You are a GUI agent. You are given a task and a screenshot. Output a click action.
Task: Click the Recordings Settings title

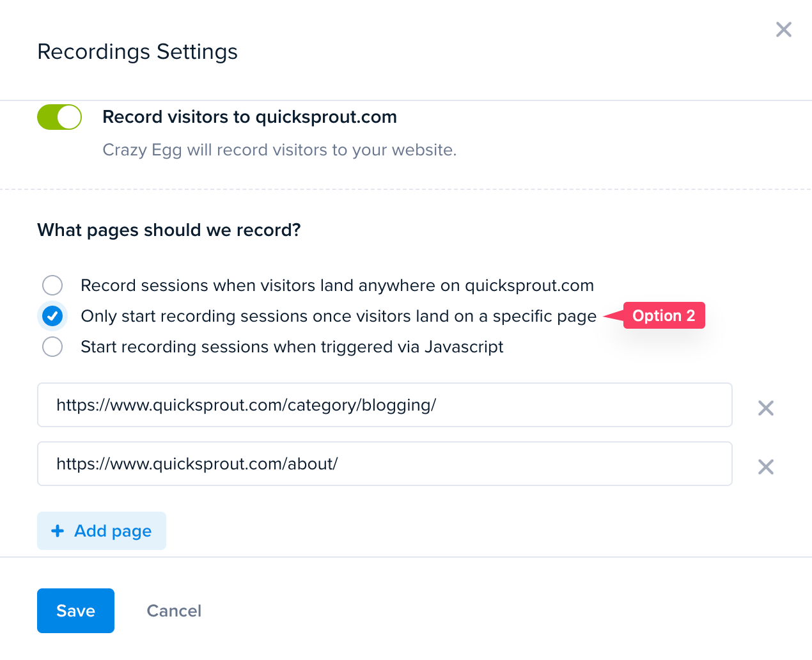point(137,52)
